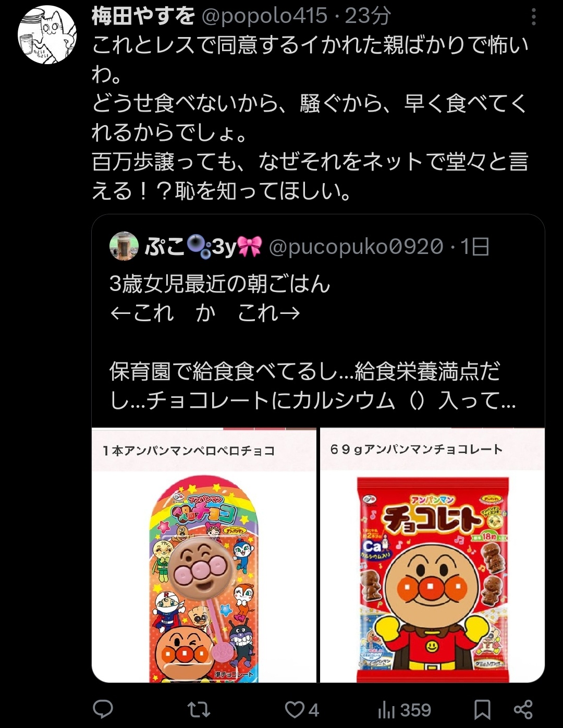Viewport: 563px width, 728px height.
Task: Open 梅田やすを profile avatar
Action: 47,35
